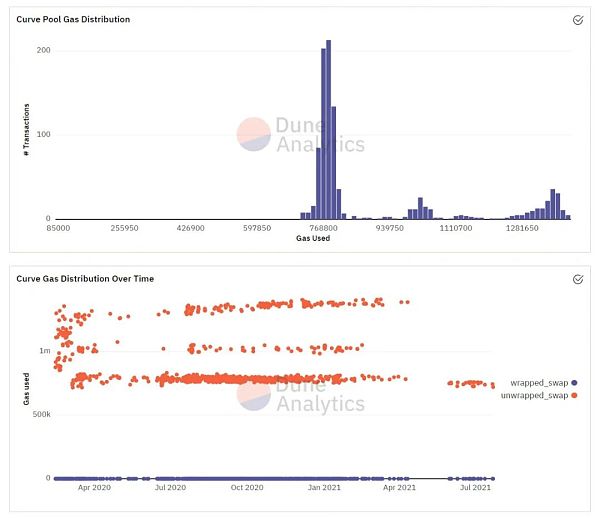Click the Dune Analytics logo in the scatter chart
This screenshot has width=600, height=521.
[x=301, y=395]
